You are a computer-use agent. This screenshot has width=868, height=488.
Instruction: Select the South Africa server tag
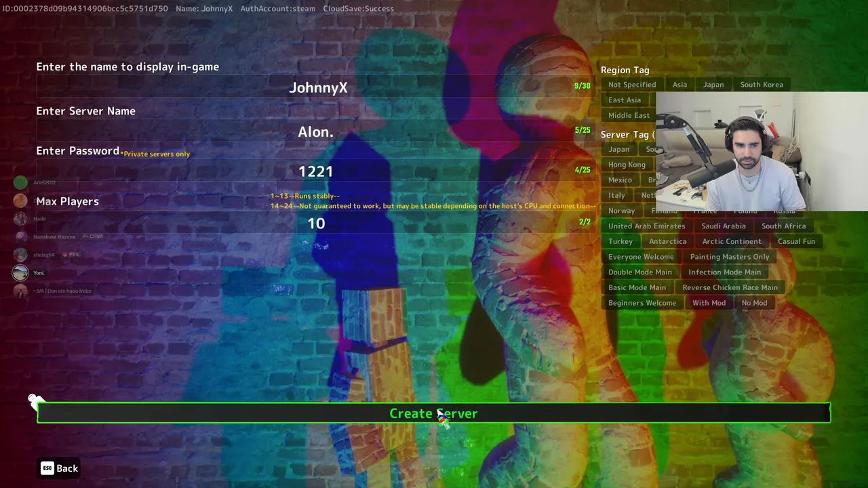pyautogui.click(x=783, y=226)
